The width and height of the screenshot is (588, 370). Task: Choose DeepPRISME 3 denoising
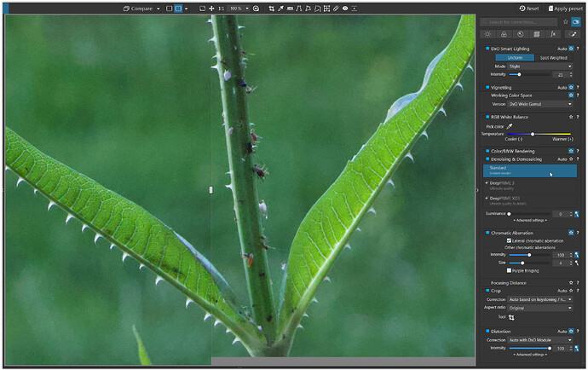[x=530, y=186]
